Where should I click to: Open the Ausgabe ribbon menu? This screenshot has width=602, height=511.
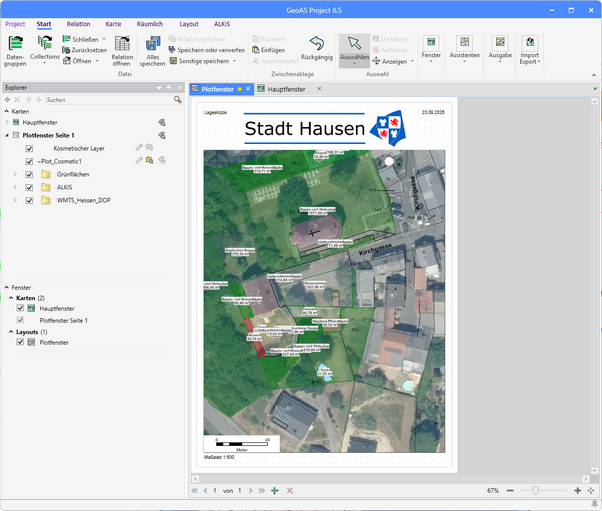click(x=500, y=50)
